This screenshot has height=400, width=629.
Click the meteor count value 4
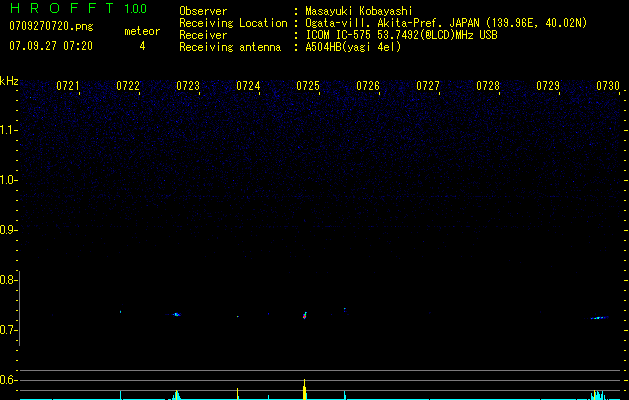[142, 46]
